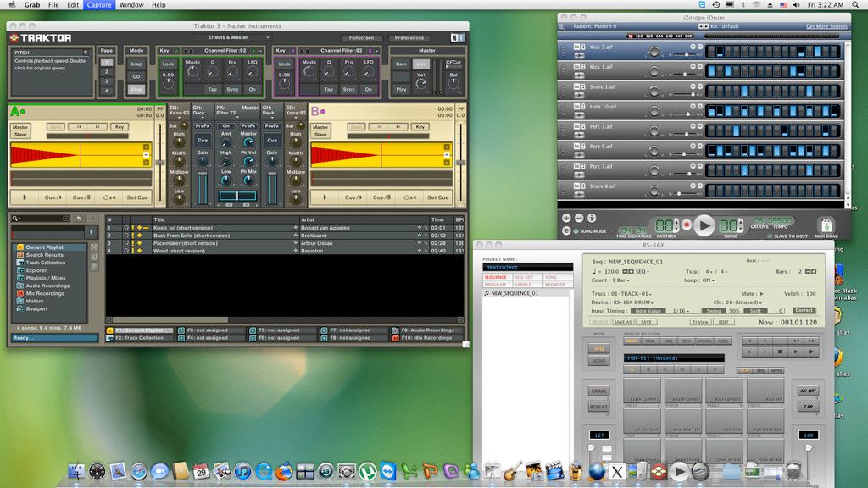Click the Mix Recordings tree icon
This screenshot has height=488, width=868.
tap(20, 293)
